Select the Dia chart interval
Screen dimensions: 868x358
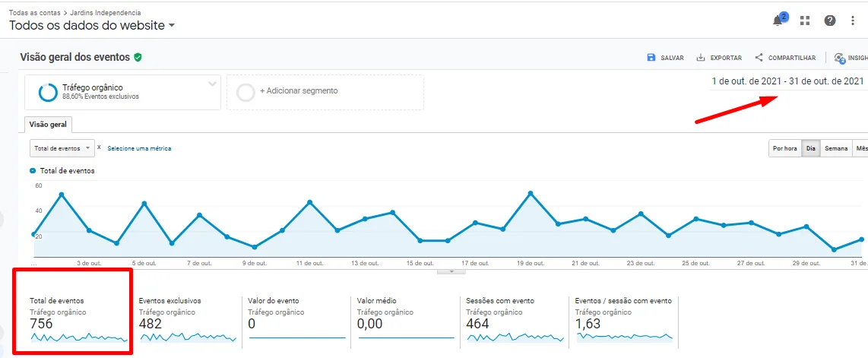tap(811, 148)
